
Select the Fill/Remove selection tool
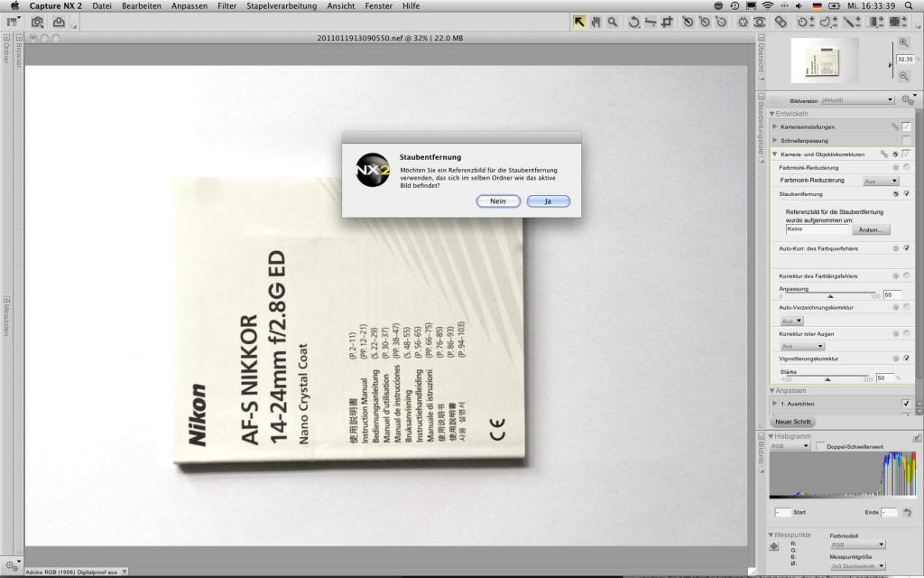click(898, 22)
